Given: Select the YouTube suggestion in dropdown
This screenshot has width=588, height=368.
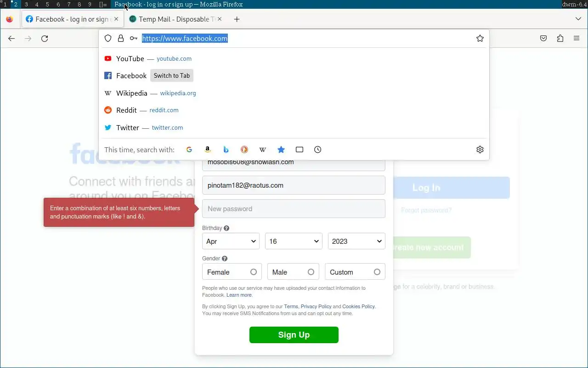Looking at the screenshot, I should tap(294, 58).
